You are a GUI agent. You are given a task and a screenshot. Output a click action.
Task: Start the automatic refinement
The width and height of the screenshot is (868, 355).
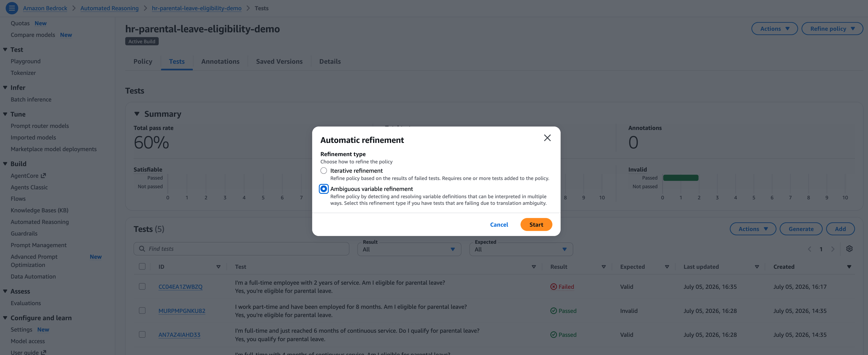coord(536,225)
